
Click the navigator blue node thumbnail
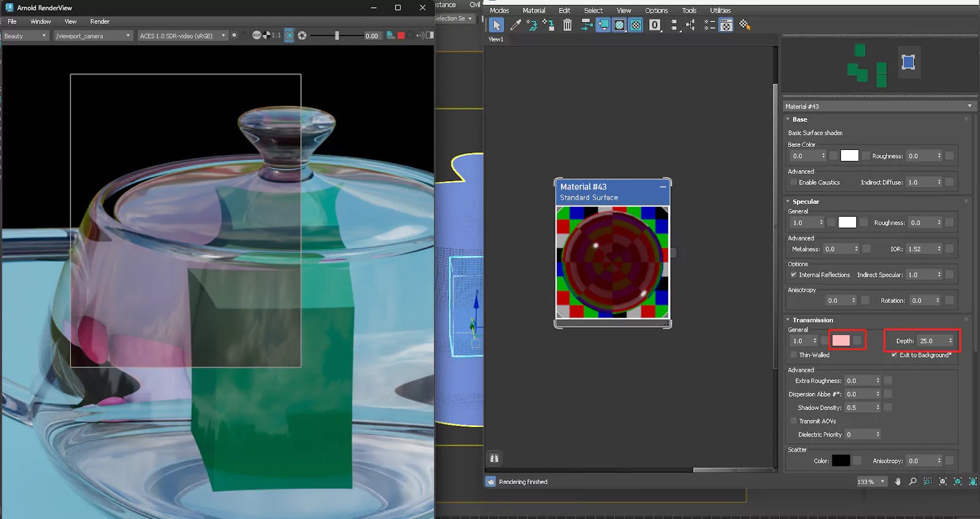click(908, 62)
